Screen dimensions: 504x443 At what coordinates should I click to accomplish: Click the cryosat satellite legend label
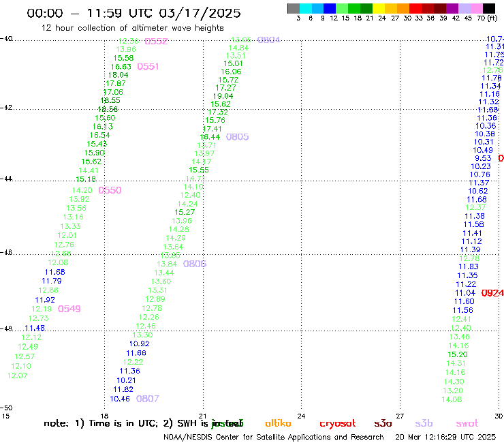point(338,424)
